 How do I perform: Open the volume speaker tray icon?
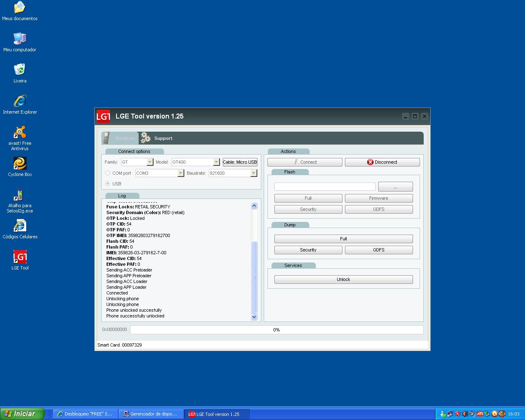pos(465,414)
